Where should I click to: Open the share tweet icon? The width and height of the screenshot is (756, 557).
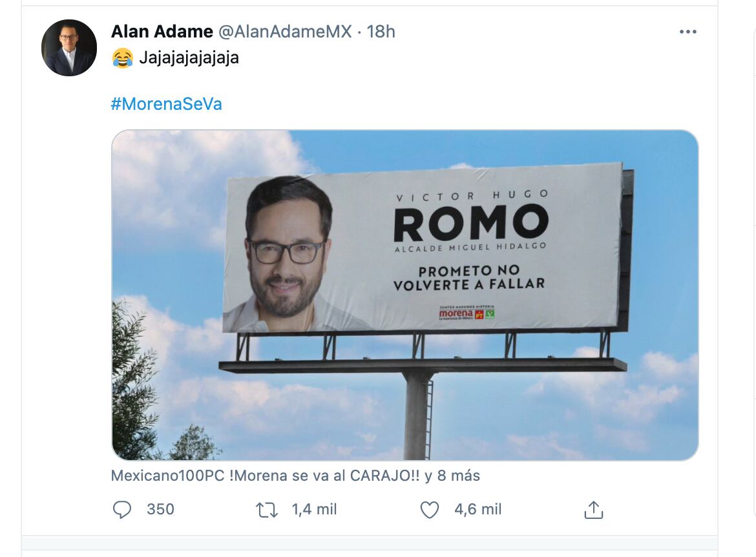coord(593,510)
